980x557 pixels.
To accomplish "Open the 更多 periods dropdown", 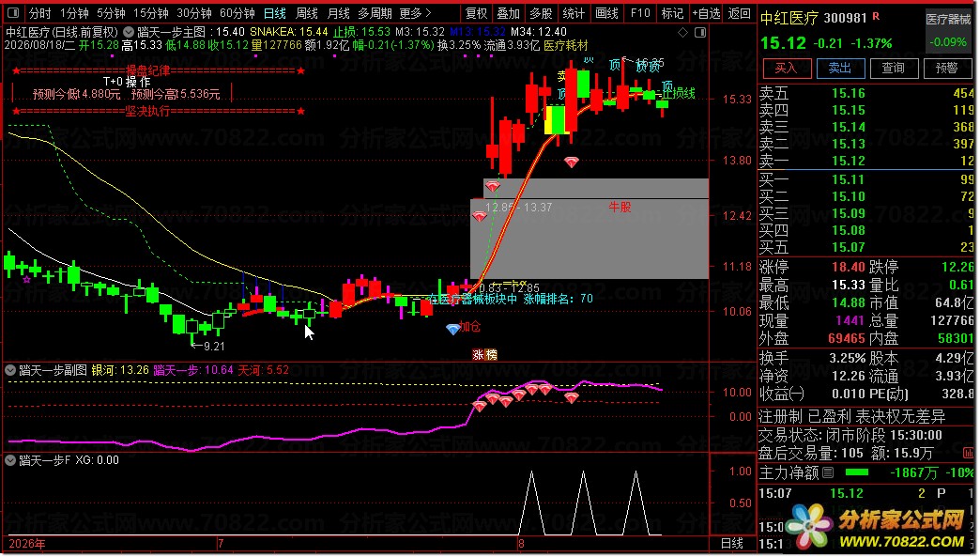I will pos(415,13).
